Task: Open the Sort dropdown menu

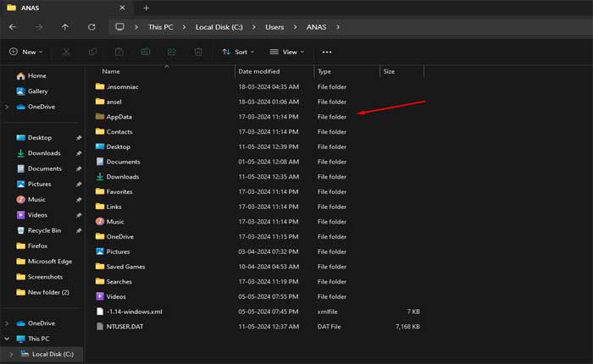Action: pyautogui.click(x=237, y=52)
